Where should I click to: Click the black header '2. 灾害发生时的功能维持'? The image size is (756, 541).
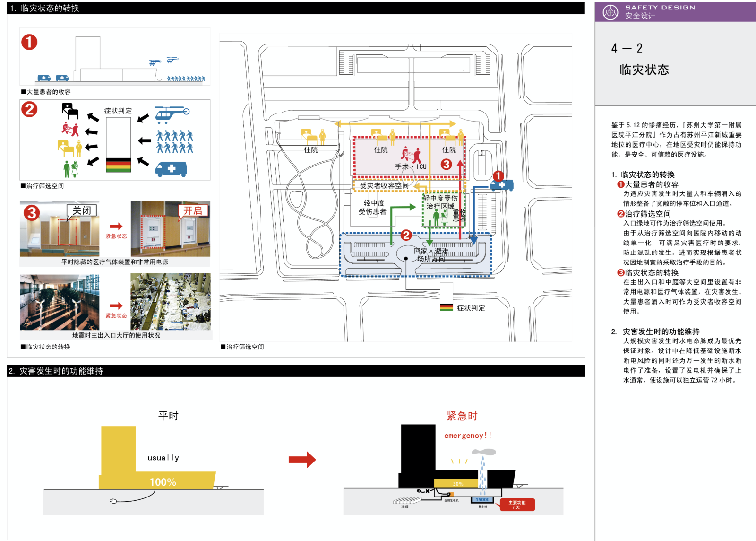click(x=296, y=371)
